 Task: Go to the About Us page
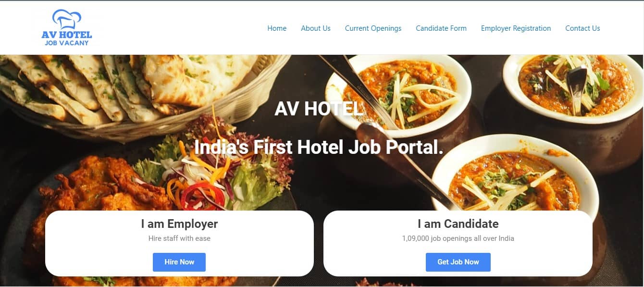point(316,28)
